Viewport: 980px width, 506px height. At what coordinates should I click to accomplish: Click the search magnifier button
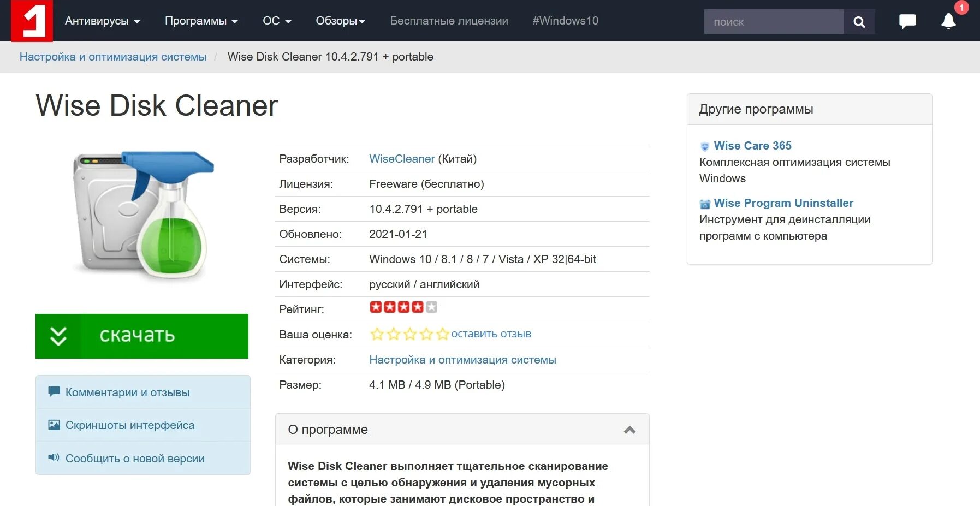[x=859, y=22]
